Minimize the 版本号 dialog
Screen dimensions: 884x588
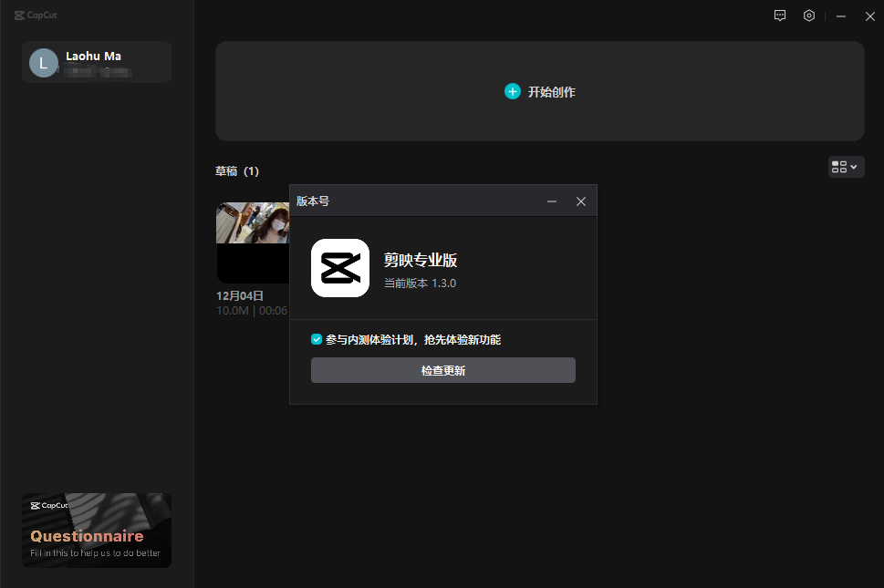click(552, 201)
